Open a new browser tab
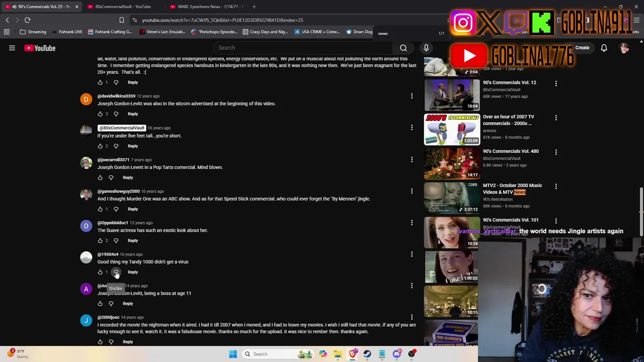This screenshot has height=362, width=644. [254, 7]
